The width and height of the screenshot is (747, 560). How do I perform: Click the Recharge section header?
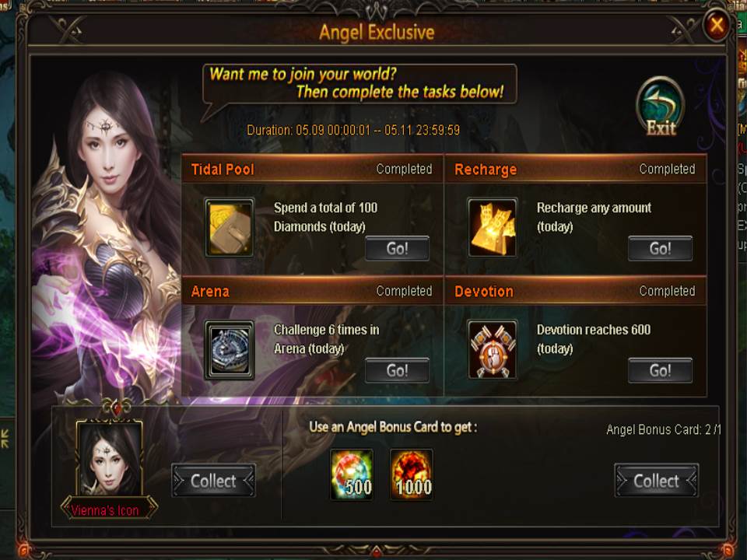pyautogui.click(x=576, y=169)
